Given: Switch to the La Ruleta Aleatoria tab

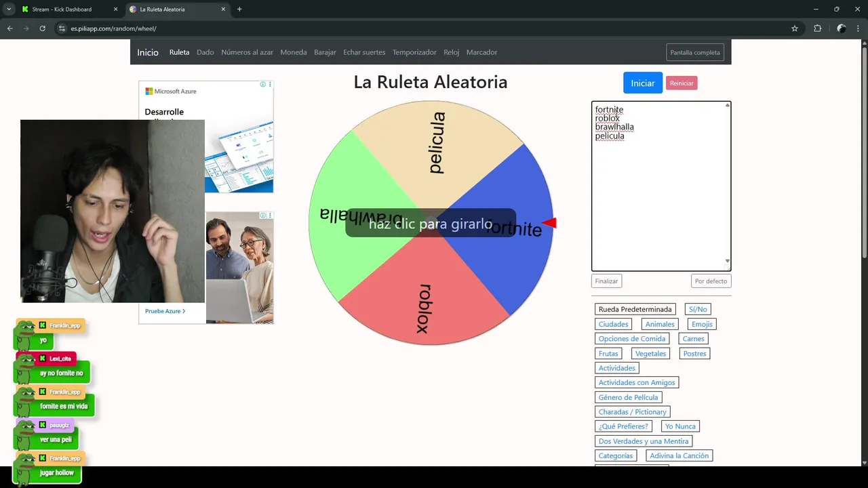Looking at the screenshot, I should coord(178,9).
